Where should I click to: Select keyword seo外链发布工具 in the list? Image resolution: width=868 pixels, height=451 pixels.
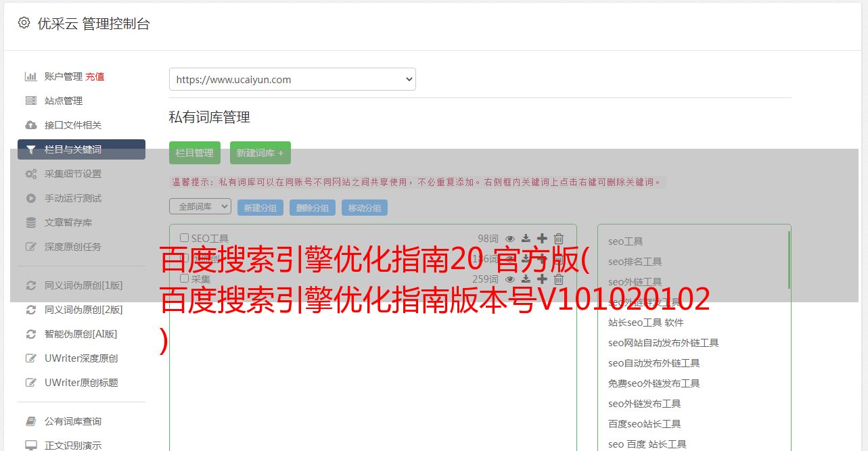pyautogui.click(x=645, y=404)
